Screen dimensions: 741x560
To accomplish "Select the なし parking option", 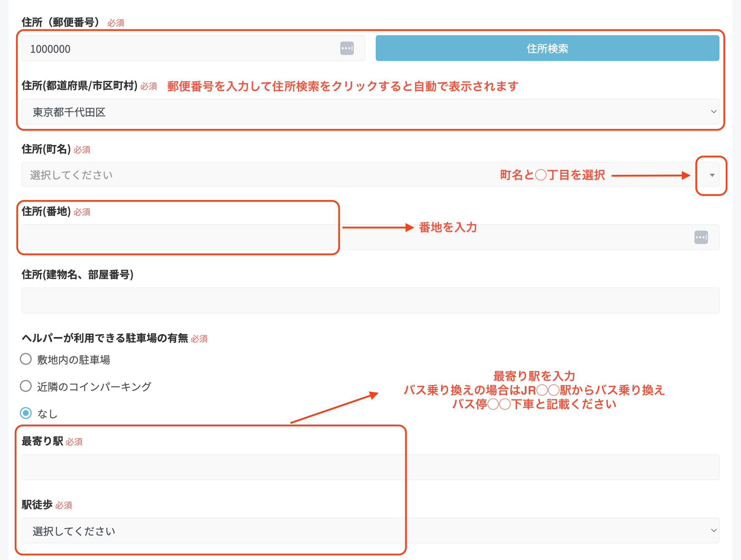I will [x=25, y=413].
